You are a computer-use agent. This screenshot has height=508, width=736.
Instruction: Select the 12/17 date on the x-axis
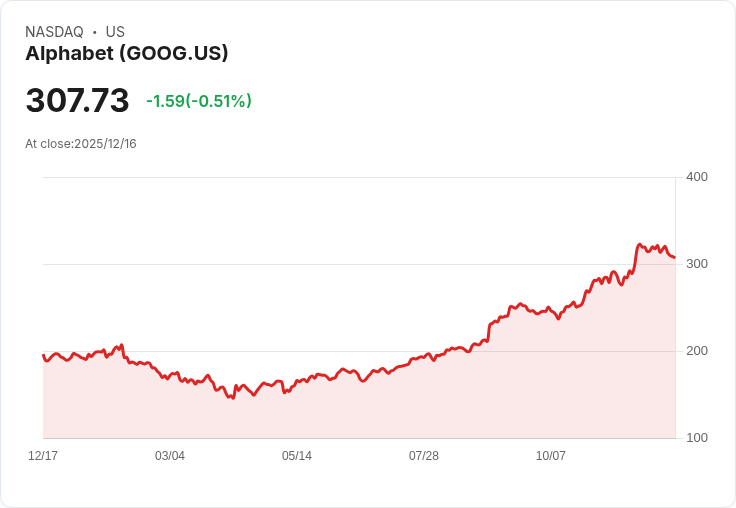[x=43, y=456]
